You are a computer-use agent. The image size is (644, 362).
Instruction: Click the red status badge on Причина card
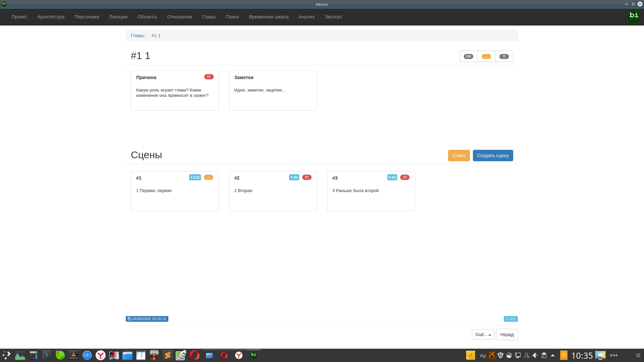click(x=209, y=77)
